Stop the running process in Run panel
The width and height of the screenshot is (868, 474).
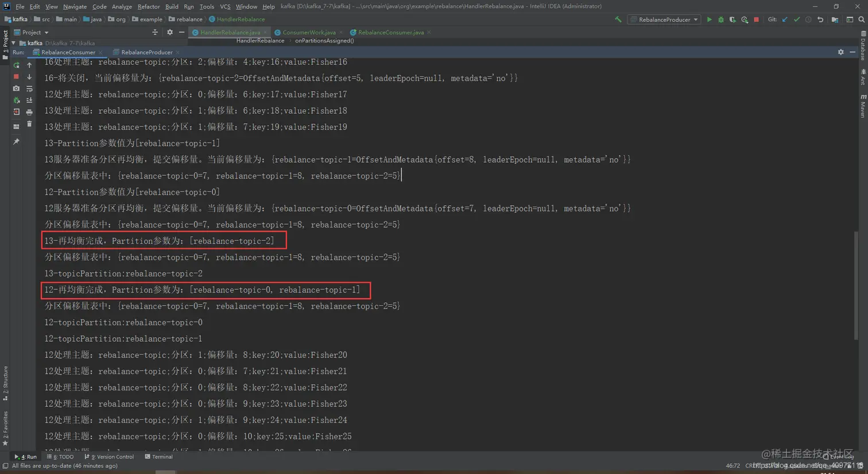pos(16,76)
